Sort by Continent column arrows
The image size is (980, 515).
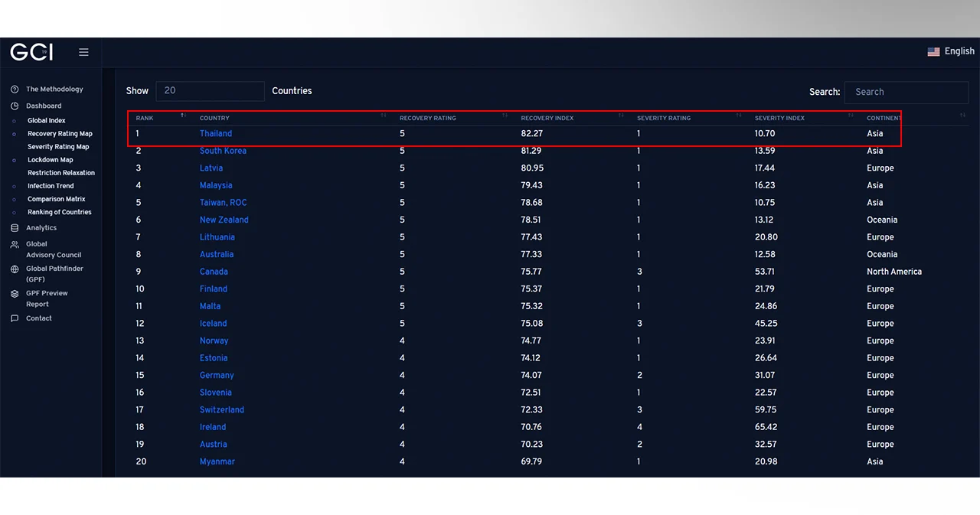pyautogui.click(x=962, y=116)
